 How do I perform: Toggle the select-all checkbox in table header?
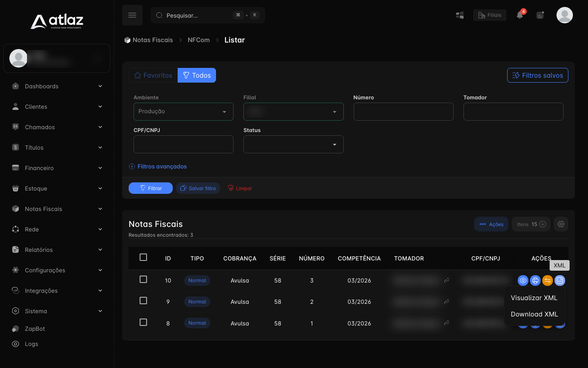(x=143, y=257)
